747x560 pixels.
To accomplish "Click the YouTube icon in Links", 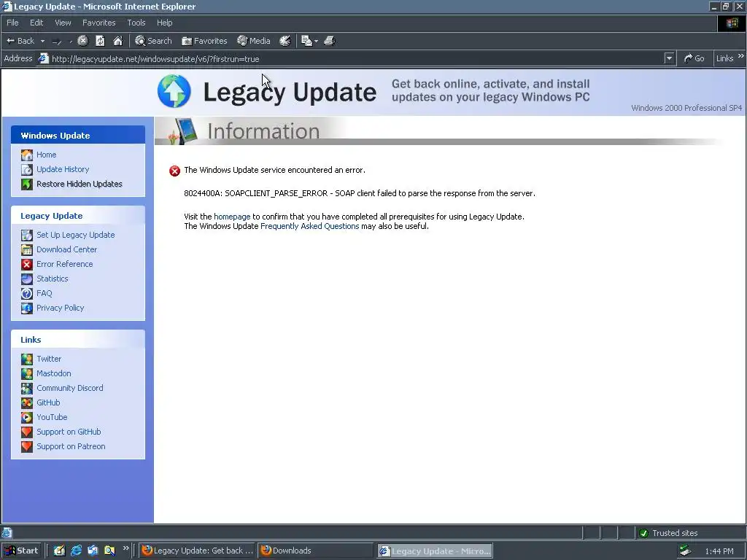I will pos(27,418).
